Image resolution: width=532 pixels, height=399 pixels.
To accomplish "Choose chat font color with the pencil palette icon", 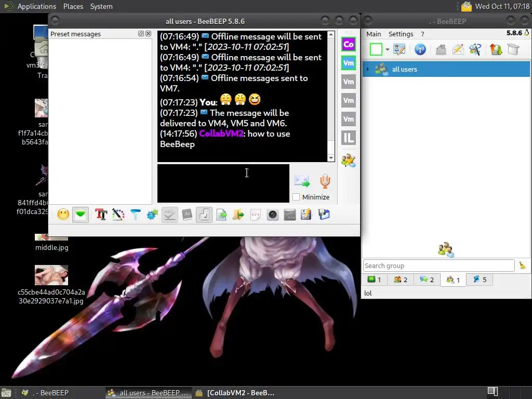I will (118, 215).
